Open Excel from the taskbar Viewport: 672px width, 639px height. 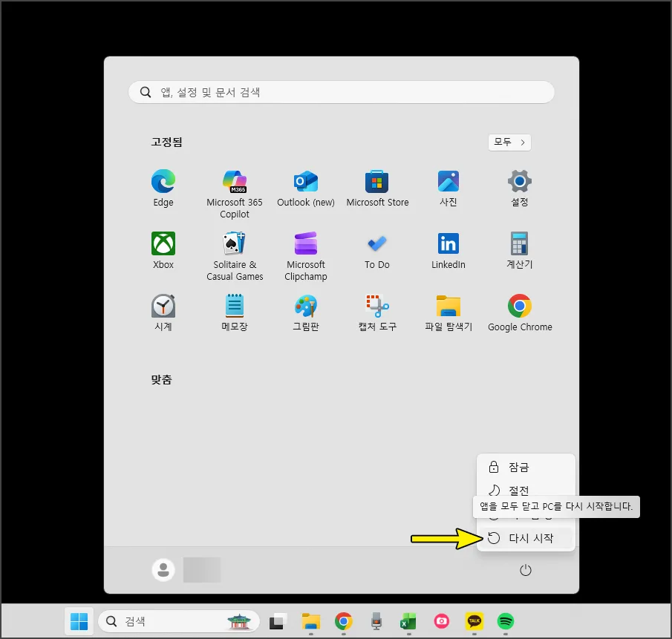pyautogui.click(x=408, y=621)
